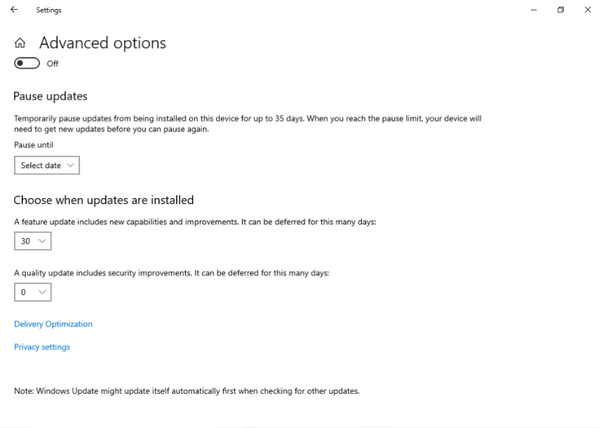Viewport: 599px width, 428px height.
Task: Expand the feature update deferral dropdown showing 30
Action: pyautogui.click(x=33, y=241)
